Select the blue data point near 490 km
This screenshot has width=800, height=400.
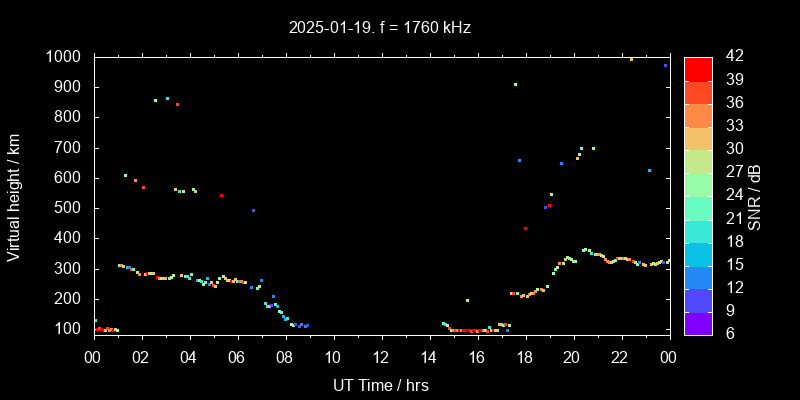[x=253, y=210]
